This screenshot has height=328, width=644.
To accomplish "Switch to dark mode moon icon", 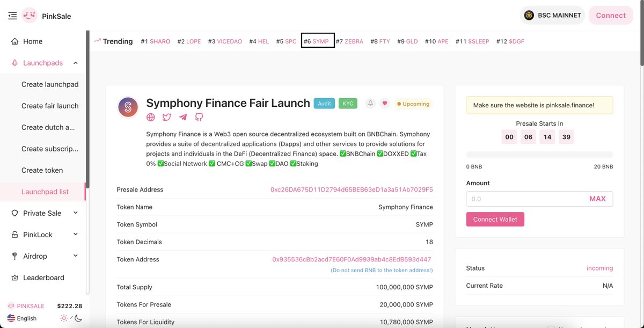I will pos(78,318).
